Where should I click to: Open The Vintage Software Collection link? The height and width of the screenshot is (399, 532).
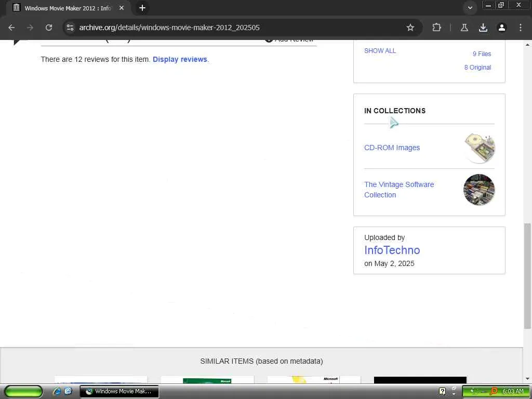pos(399,190)
